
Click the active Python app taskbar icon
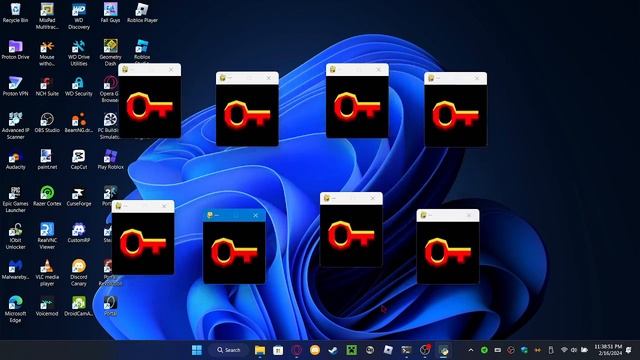tap(444, 350)
